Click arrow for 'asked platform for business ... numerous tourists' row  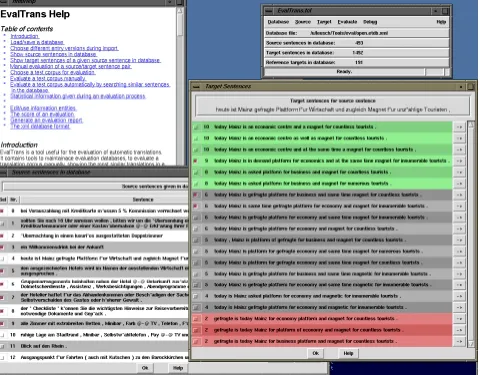(x=459, y=184)
